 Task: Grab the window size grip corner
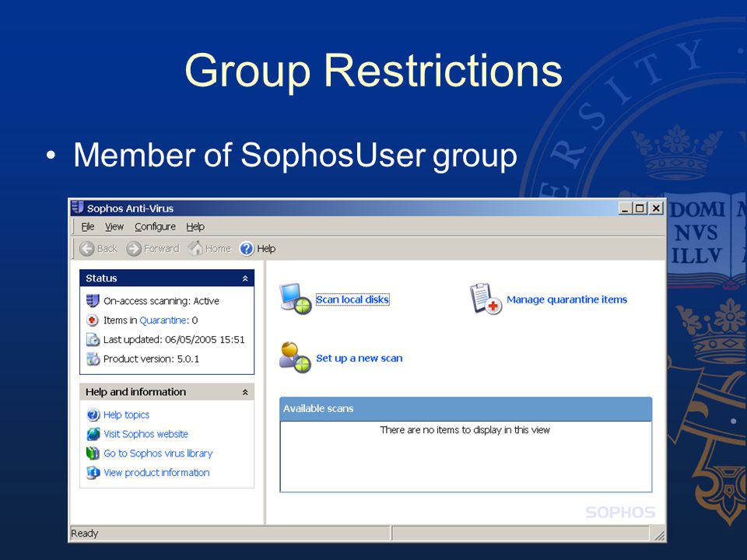(659, 535)
